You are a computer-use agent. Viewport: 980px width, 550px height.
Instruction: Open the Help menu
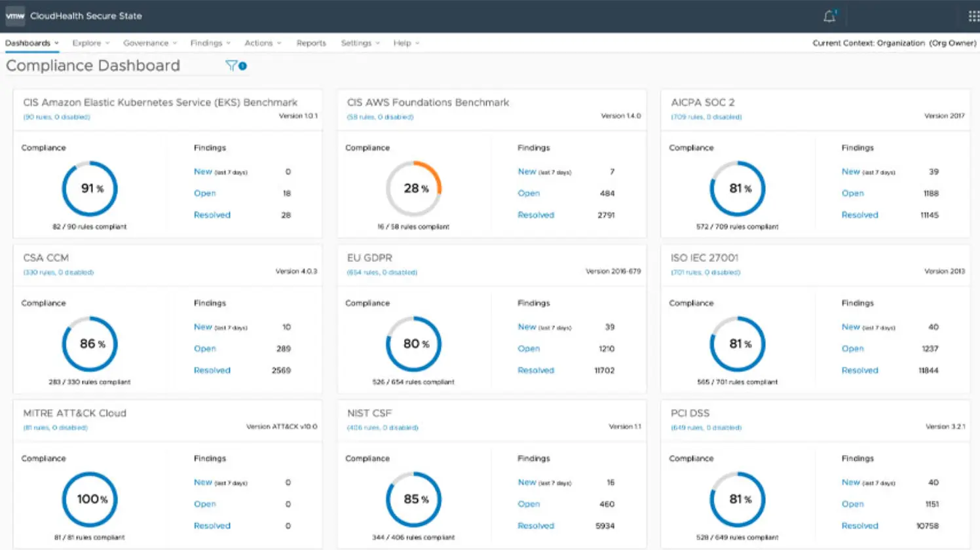pos(406,43)
